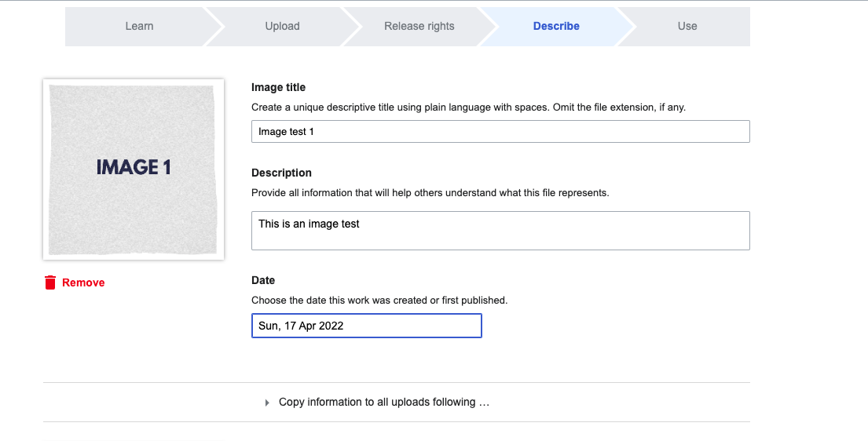
Task: Focus the Description text area
Action: coord(500,231)
